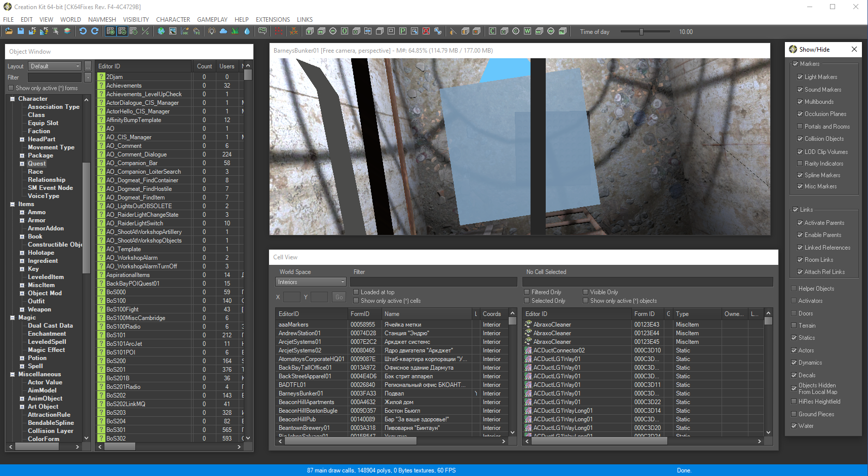Viewport: 868px width, 476px height.
Task: Click the globe world icon in toolbar
Action: [161, 31]
